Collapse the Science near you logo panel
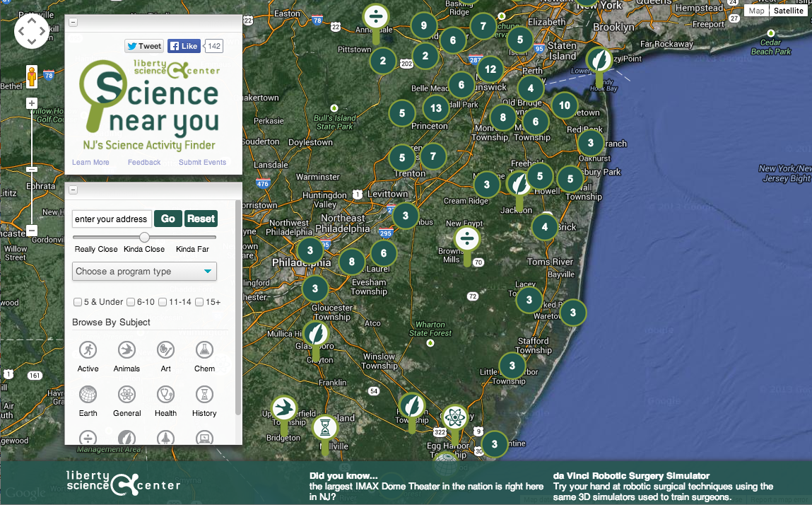This screenshot has width=812, height=505. [73, 23]
